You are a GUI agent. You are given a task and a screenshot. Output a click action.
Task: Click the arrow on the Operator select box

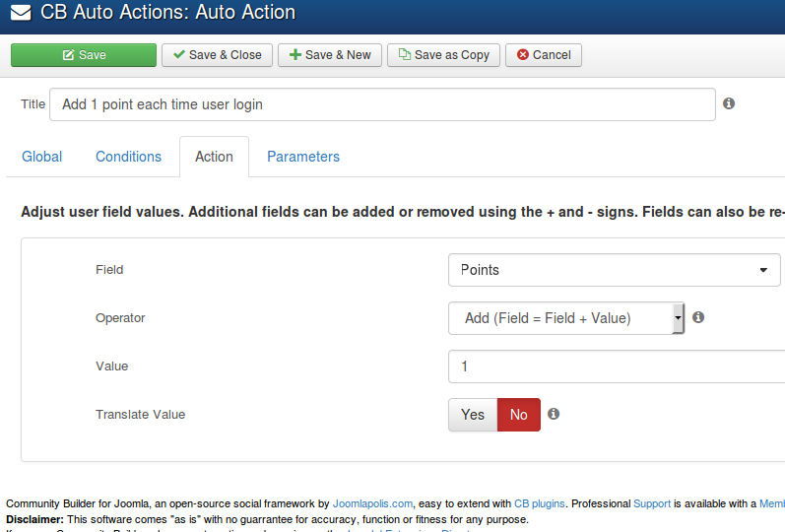pos(678,318)
